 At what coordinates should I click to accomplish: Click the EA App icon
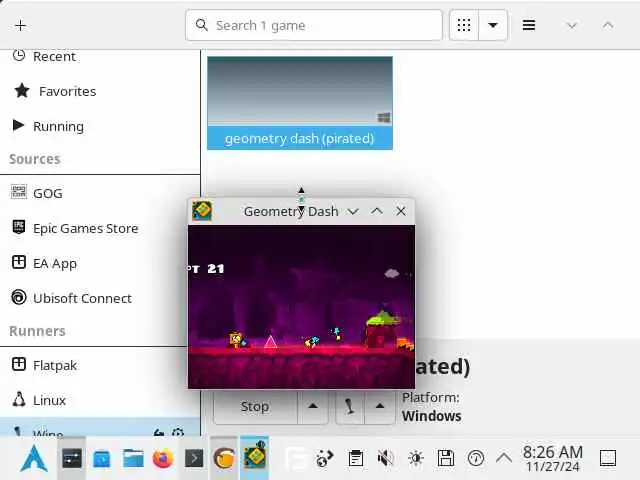point(19,262)
